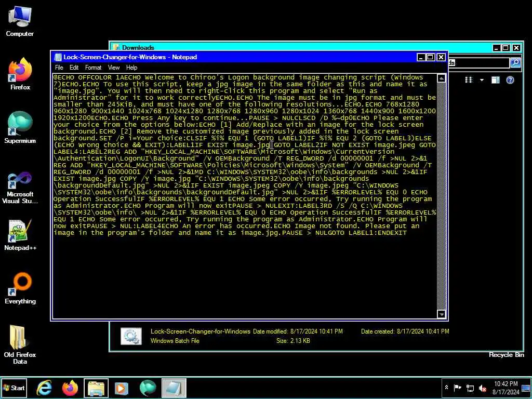The height and width of the screenshot is (399, 532).
Task: Click the Lock-Screen-Changer-for-Windows file name in details pane
Action: pyautogui.click(x=201, y=331)
